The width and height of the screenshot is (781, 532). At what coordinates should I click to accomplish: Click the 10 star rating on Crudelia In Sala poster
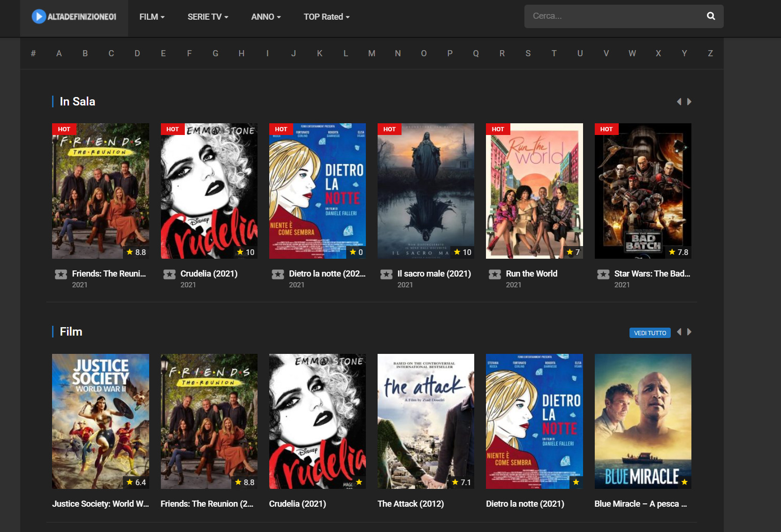coord(246,252)
